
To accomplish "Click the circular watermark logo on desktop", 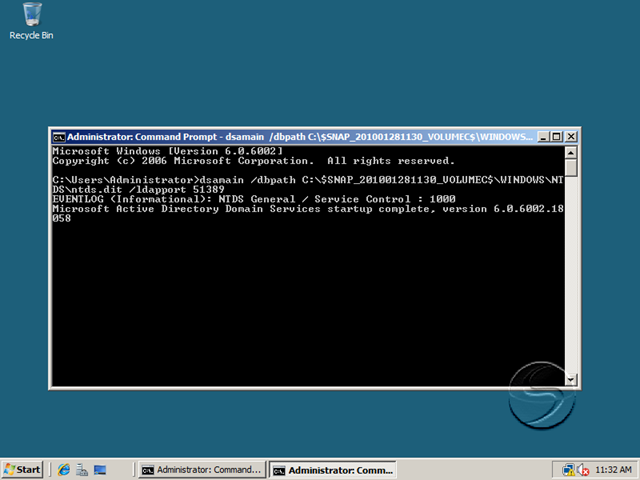I will [x=542, y=395].
